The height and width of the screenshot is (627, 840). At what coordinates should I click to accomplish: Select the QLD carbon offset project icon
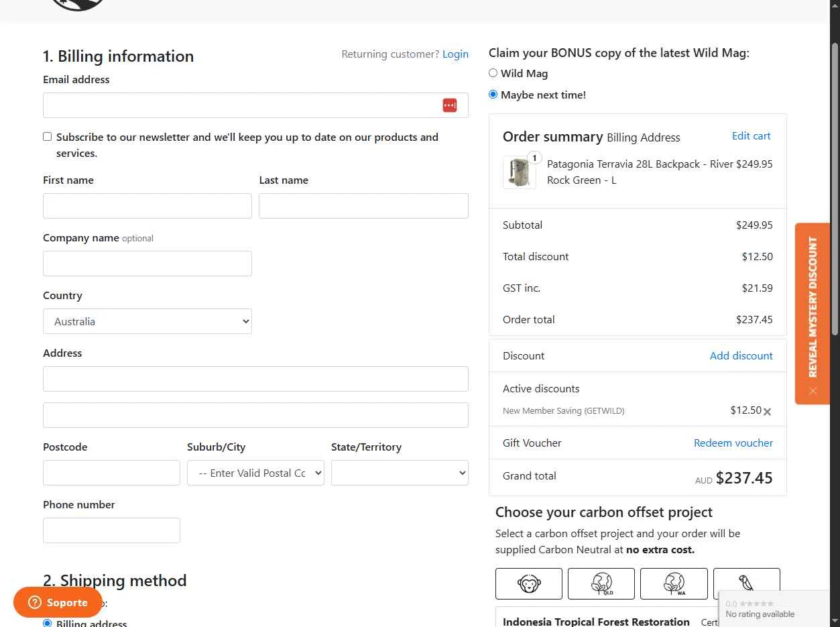point(601,583)
